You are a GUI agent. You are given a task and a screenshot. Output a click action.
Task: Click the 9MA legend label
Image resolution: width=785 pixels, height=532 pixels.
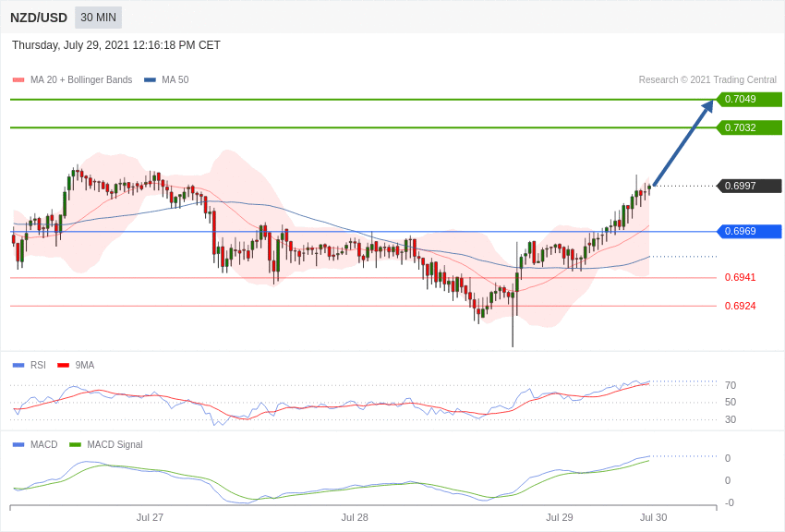(x=85, y=366)
